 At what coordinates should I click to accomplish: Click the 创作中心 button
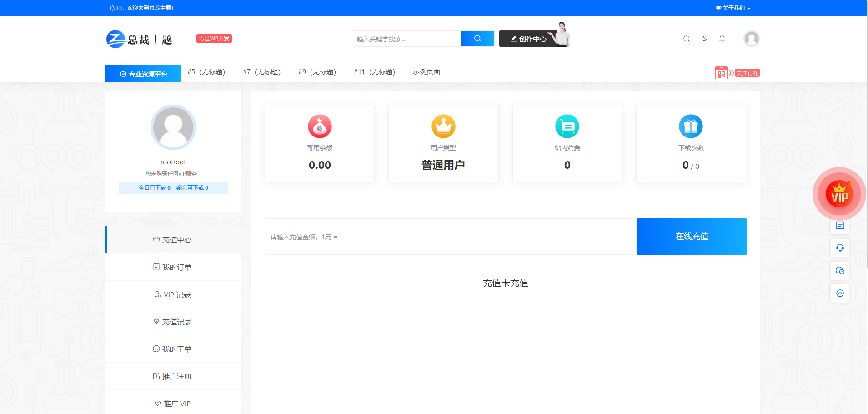[x=528, y=39]
